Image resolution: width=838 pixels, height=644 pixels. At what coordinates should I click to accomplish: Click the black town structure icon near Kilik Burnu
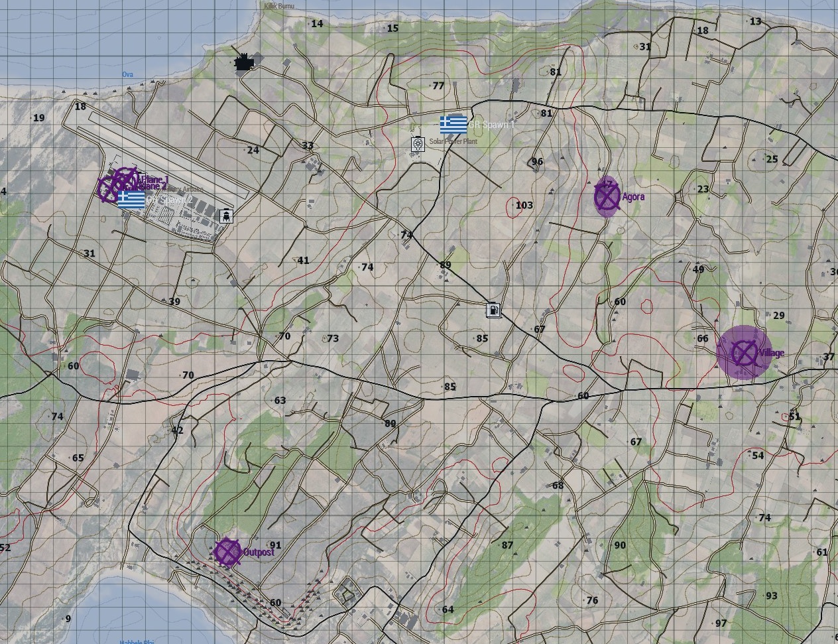[243, 62]
